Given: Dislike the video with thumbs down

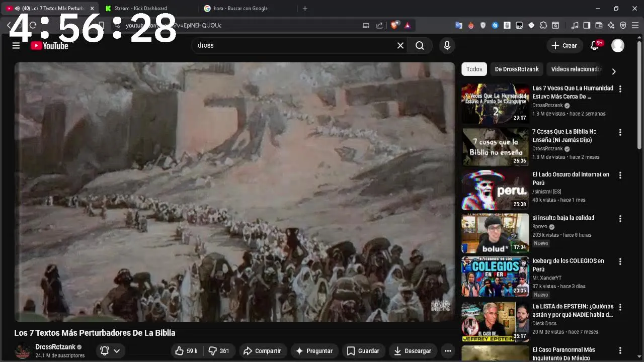Looking at the screenshot, I should point(219,351).
